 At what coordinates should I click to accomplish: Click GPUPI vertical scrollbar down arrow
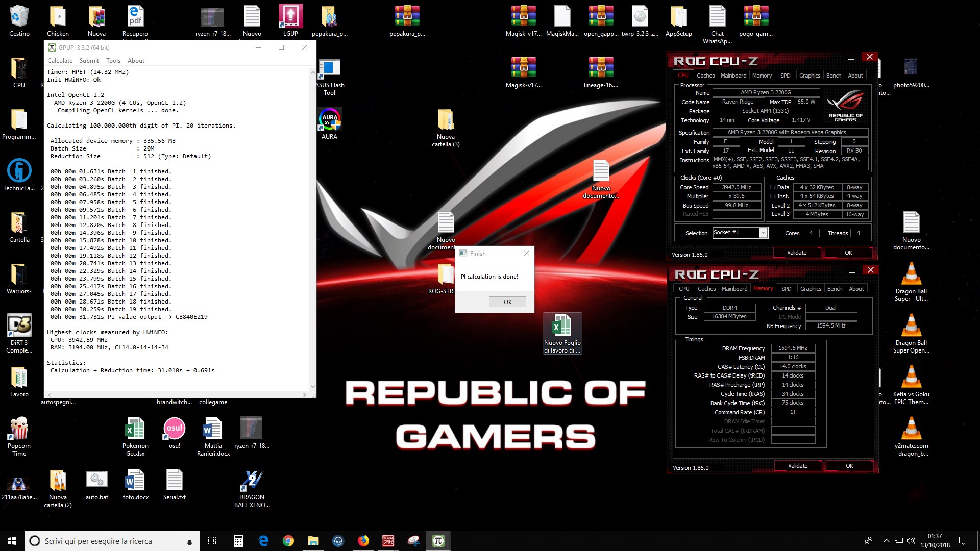click(x=313, y=387)
